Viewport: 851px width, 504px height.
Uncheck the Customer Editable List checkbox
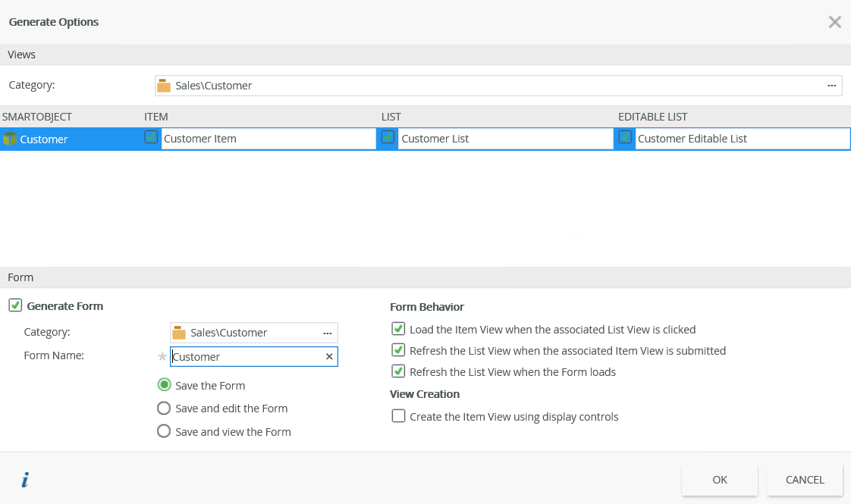coord(625,137)
